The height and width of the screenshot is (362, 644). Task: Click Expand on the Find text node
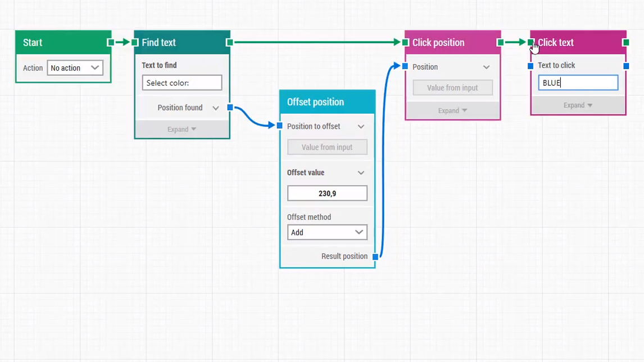pos(182,129)
